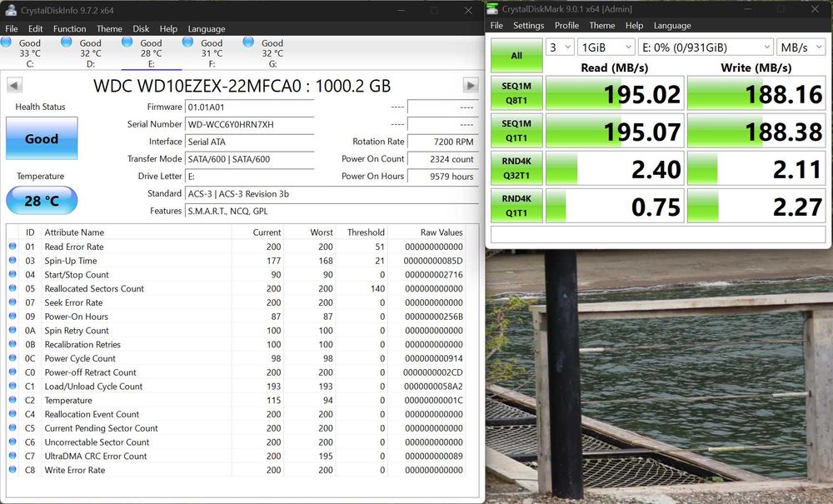
Task: Click the 28 °C temperature indicator
Action: pyautogui.click(x=42, y=201)
